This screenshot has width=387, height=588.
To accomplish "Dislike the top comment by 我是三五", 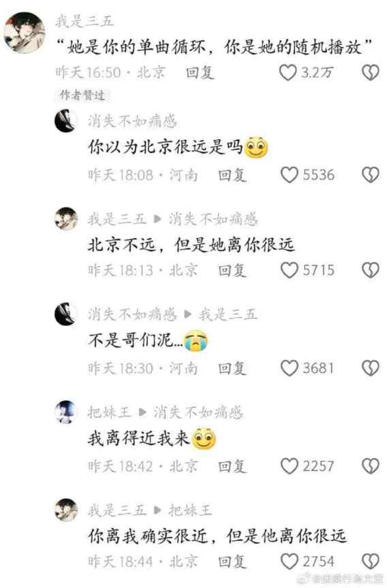I will click(371, 72).
